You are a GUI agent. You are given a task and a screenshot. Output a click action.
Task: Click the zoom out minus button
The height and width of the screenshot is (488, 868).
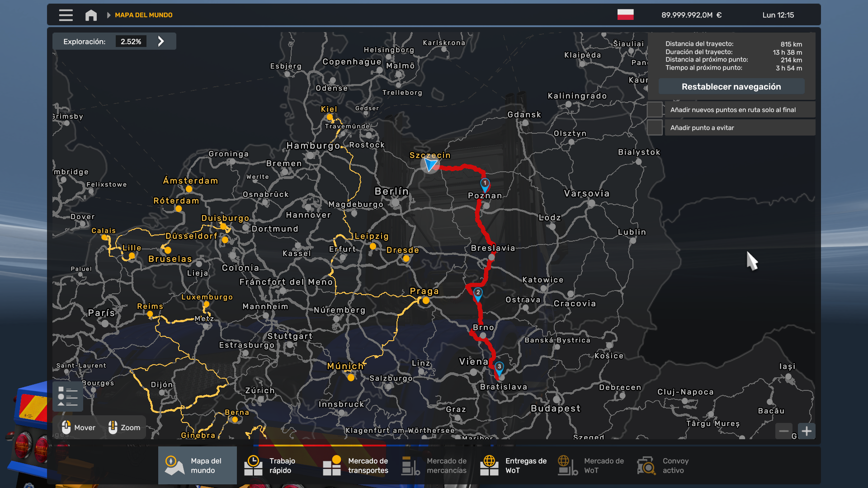[x=784, y=431]
